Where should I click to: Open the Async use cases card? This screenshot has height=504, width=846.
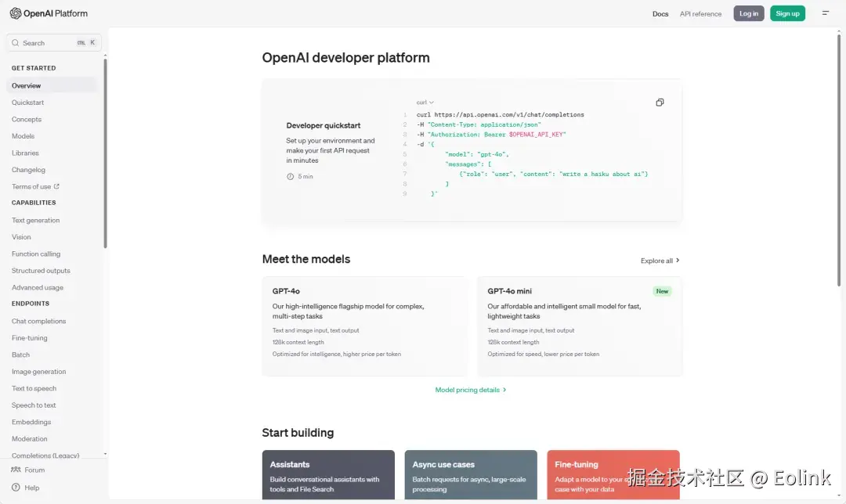471,475
